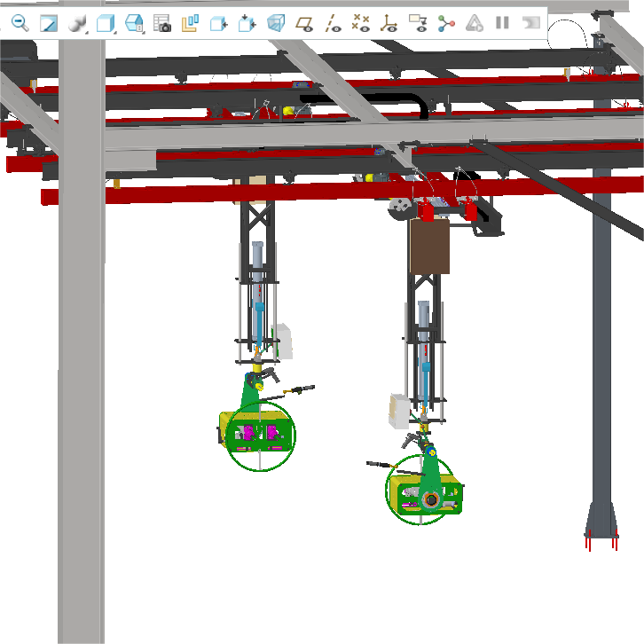The width and height of the screenshot is (644, 644).
Task: Click the cube with left arrow icon
Action: [x=218, y=24]
